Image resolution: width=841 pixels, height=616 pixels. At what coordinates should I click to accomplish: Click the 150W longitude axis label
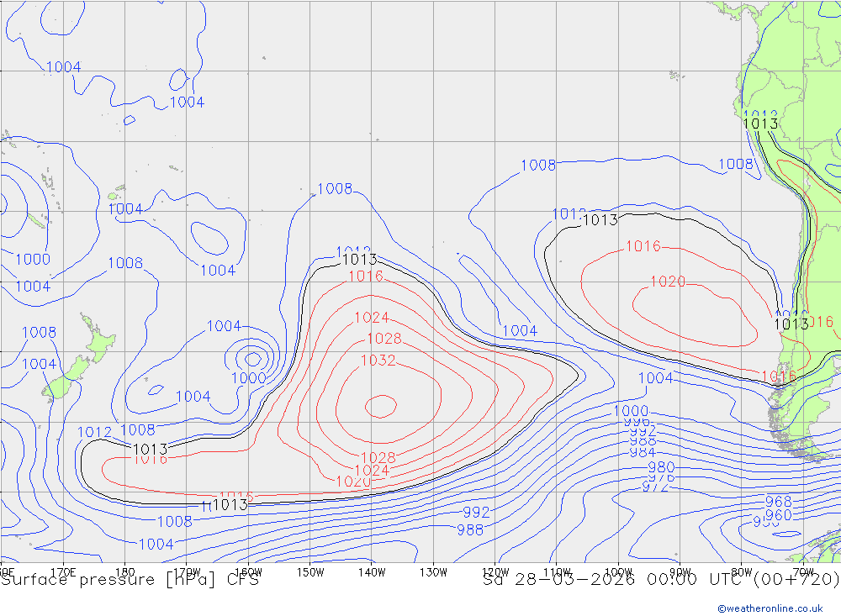310,572
